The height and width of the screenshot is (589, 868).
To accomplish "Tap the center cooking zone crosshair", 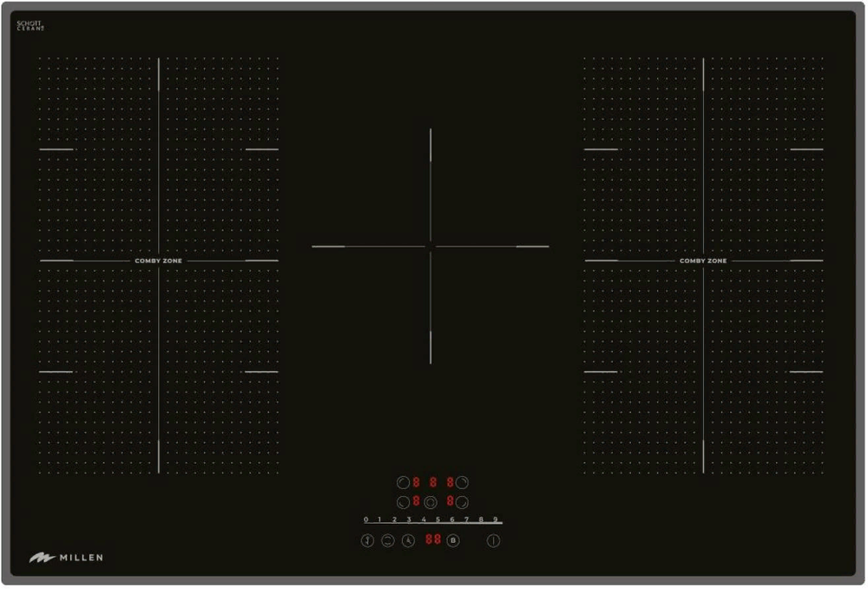I will (x=431, y=247).
